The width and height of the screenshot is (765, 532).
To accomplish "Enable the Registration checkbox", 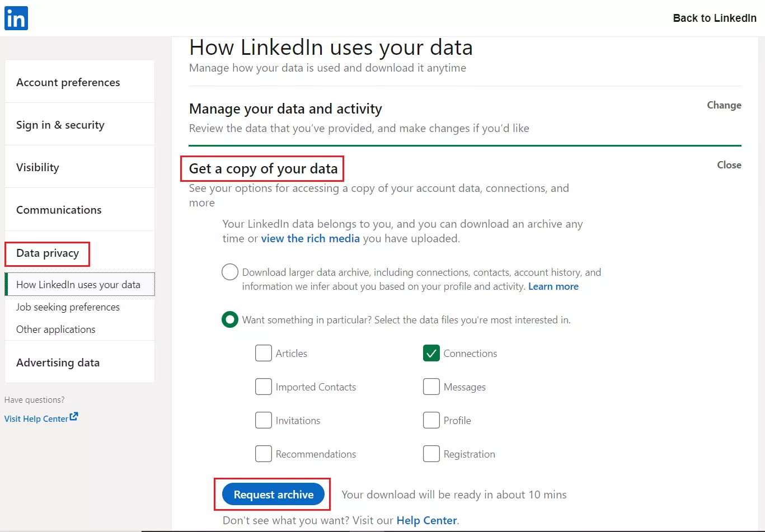I will click(431, 454).
